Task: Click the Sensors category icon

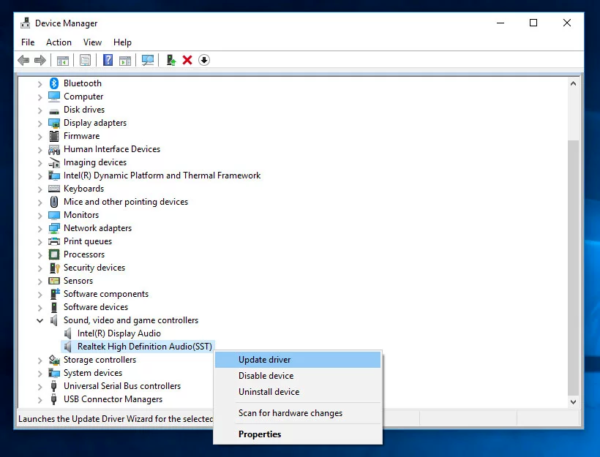Action: (54, 281)
